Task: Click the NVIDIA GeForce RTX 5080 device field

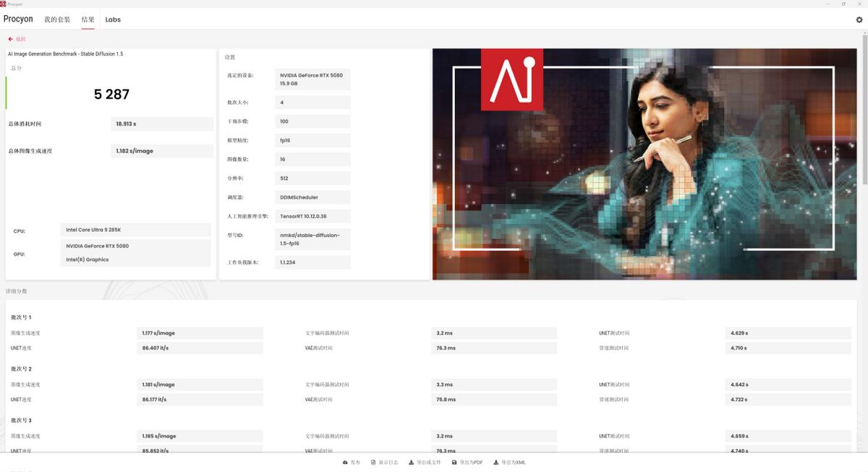Action: pos(312,79)
